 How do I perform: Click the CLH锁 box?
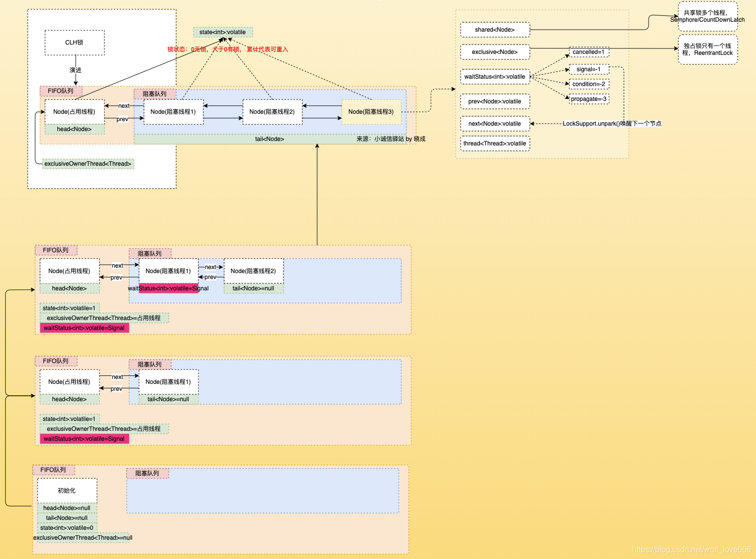75,43
